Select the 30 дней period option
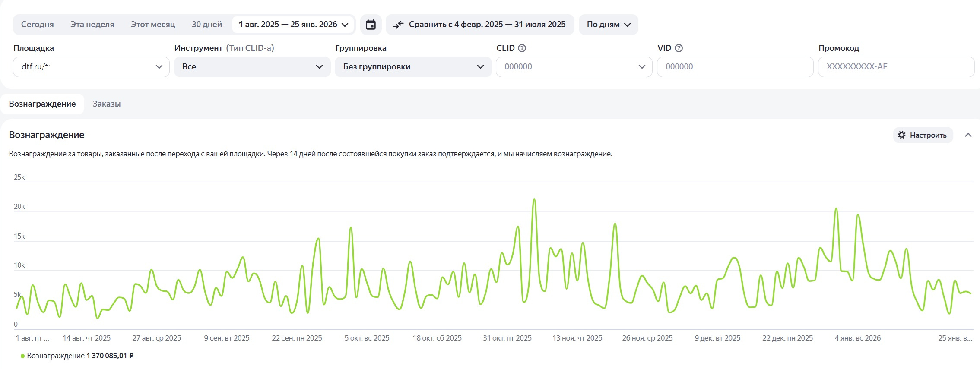 tap(206, 25)
